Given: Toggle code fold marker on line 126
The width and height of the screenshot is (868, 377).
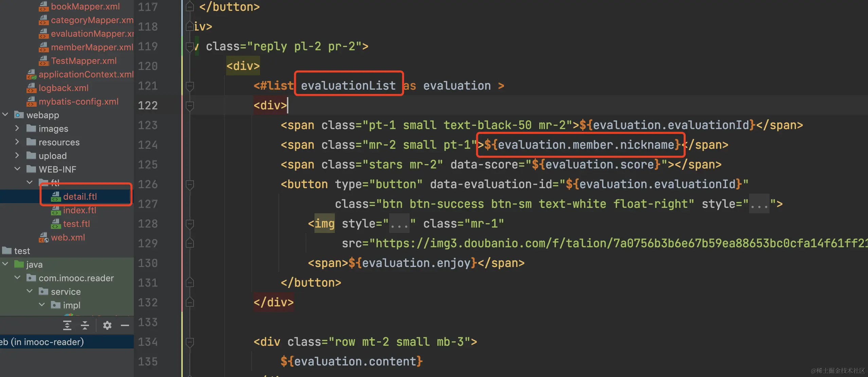Looking at the screenshot, I should [190, 185].
